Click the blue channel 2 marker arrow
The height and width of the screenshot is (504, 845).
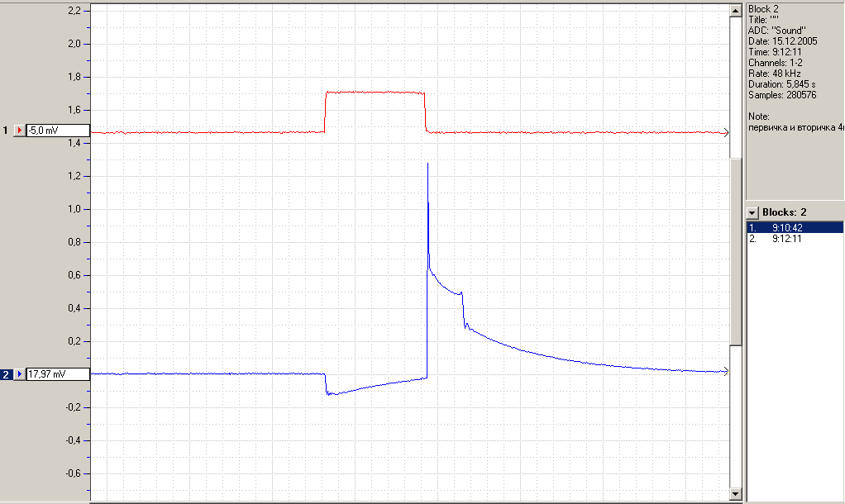19,374
